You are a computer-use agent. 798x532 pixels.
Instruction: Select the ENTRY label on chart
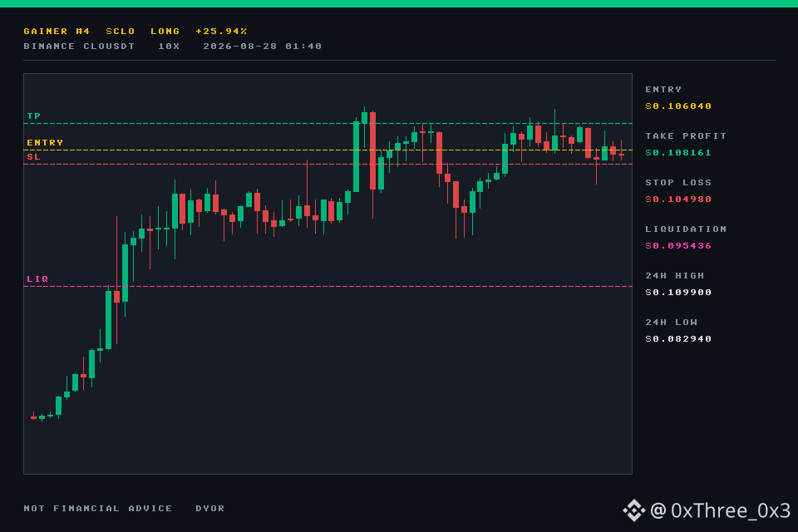45,142
